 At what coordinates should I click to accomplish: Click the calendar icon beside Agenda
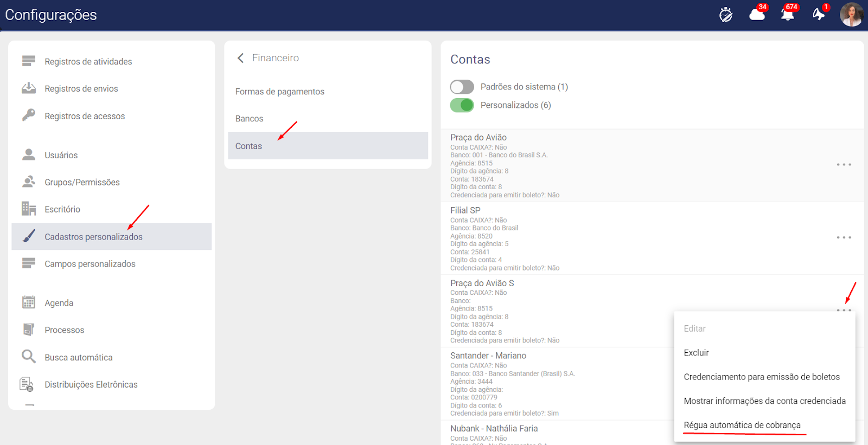[x=29, y=302]
